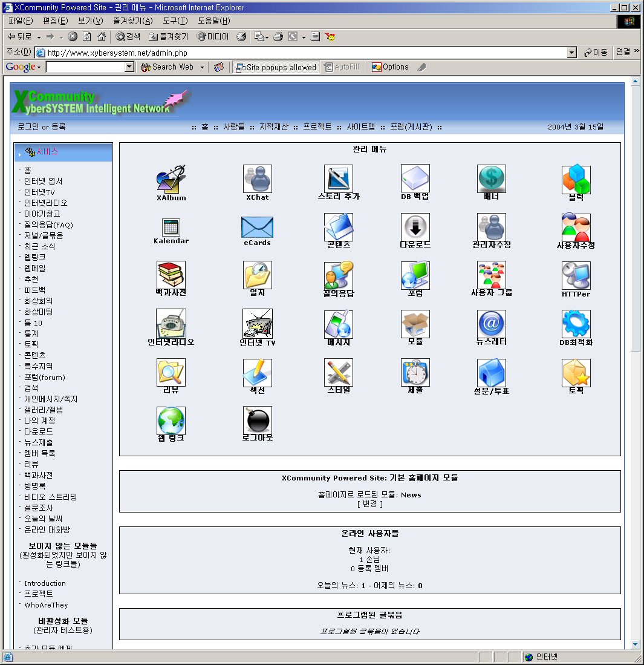This screenshot has width=644, height=665.
Task: Click the DB 백업 (backup) icon
Action: pyautogui.click(x=415, y=179)
